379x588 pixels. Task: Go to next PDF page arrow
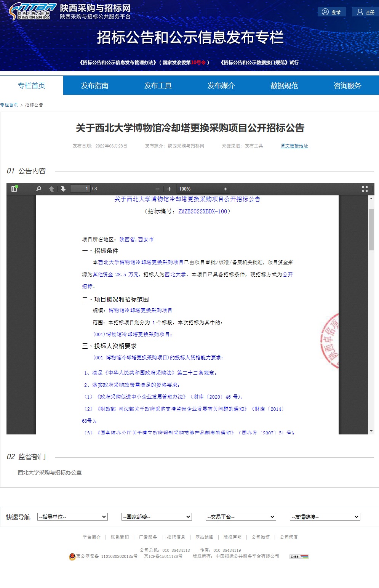pyautogui.click(x=63, y=189)
